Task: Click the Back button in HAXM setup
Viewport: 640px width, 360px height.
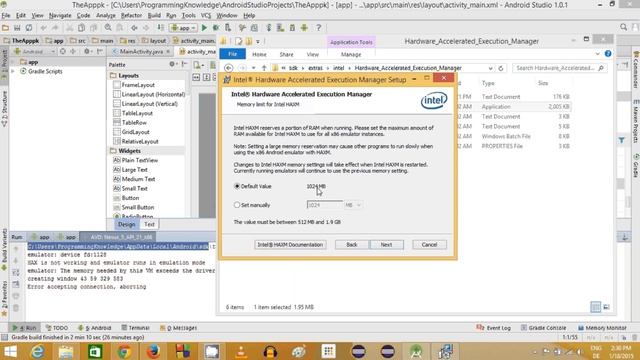Action: coord(352,244)
